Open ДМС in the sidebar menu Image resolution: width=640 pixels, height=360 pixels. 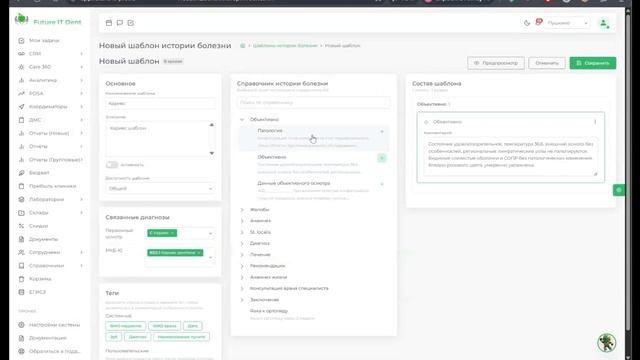point(35,120)
